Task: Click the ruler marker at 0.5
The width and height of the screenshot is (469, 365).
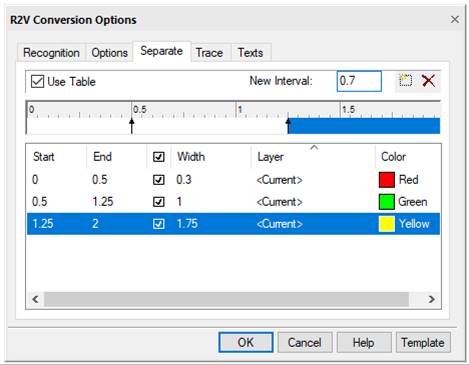Action: coord(132,126)
